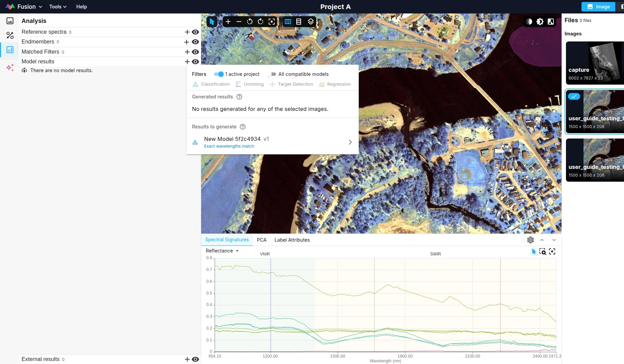Viewport: 624px width, 364px height.
Task: Filter models by Target Detection
Action: tap(292, 84)
